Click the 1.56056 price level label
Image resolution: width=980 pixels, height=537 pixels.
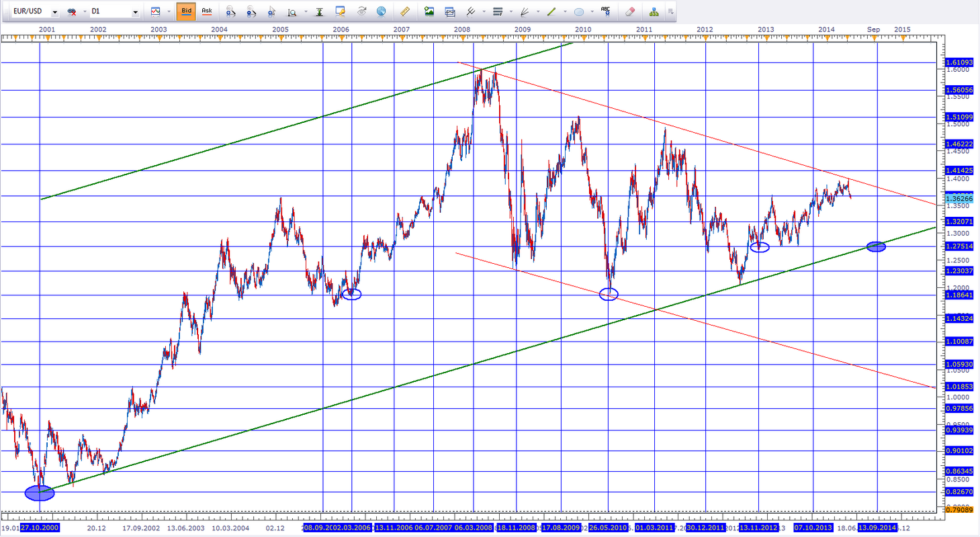pyautogui.click(x=959, y=89)
